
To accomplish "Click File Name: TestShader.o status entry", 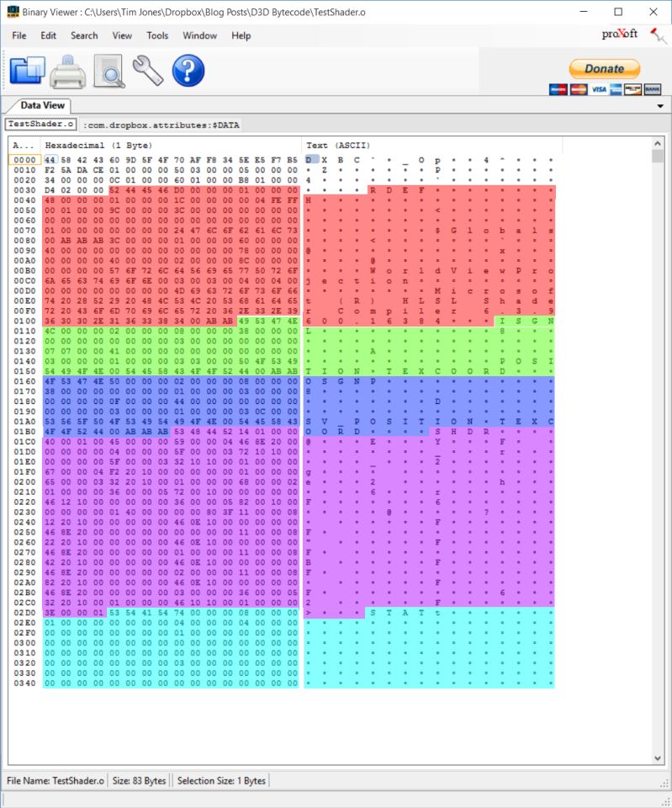I will click(56, 781).
